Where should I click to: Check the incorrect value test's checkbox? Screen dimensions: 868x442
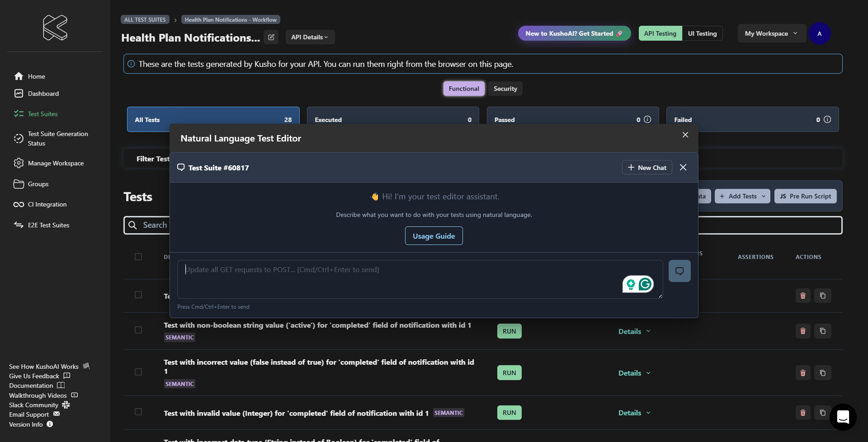point(138,372)
